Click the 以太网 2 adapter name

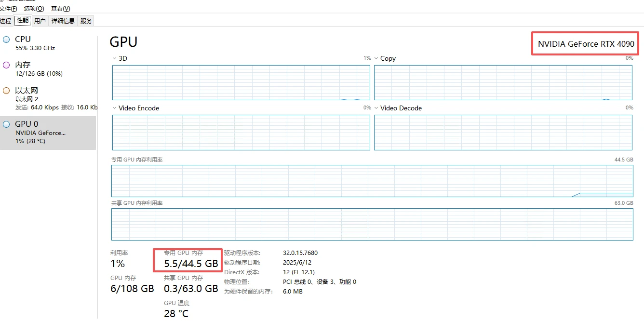(27, 99)
